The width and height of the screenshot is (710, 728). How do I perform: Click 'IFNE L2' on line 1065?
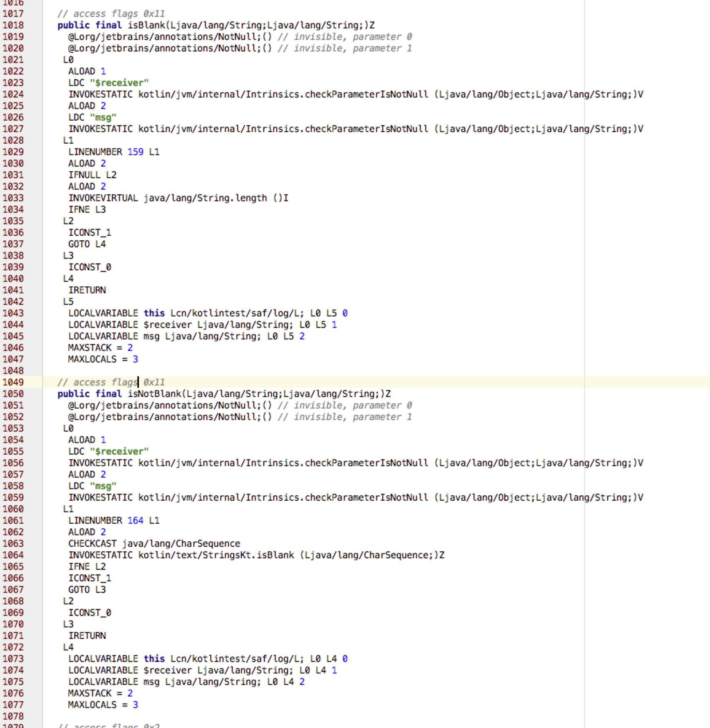[87, 567]
